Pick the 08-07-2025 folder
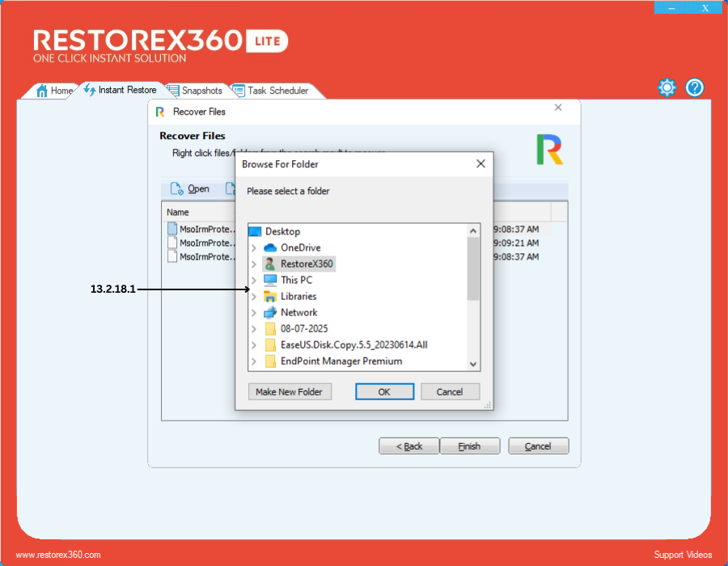 point(303,328)
